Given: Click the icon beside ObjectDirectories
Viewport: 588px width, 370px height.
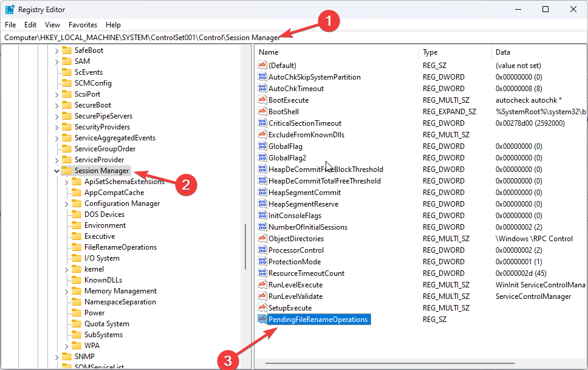Looking at the screenshot, I should pyautogui.click(x=262, y=238).
